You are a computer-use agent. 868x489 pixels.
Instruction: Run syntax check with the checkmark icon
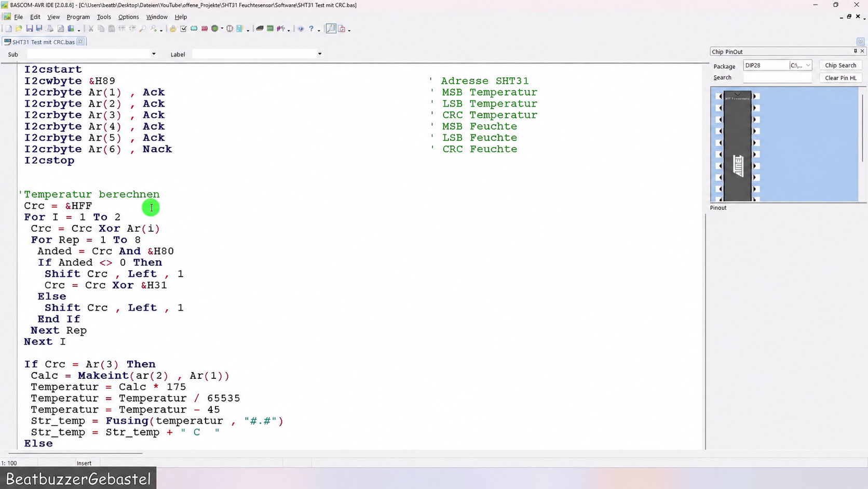click(x=183, y=29)
